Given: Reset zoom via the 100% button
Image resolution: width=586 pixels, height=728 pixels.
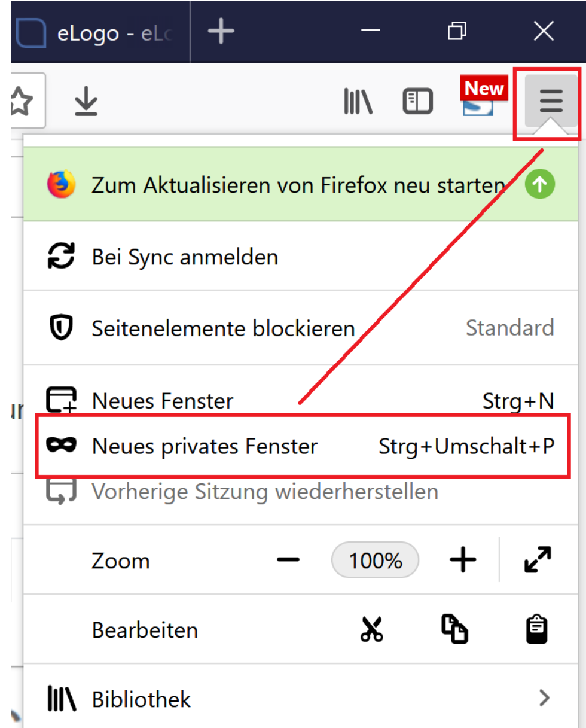Looking at the screenshot, I should pyautogui.click(x=376, y=561).
